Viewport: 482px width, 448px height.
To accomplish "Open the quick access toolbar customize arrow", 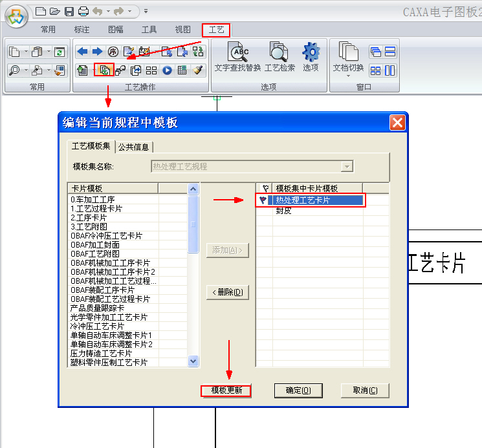I will pyautogui.click(x=146, y=11).
